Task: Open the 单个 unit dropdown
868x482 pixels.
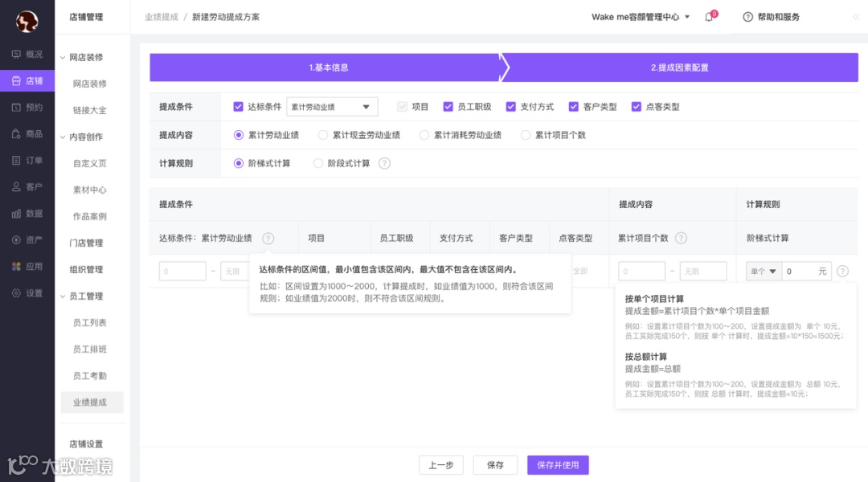Action: point(764,272)
